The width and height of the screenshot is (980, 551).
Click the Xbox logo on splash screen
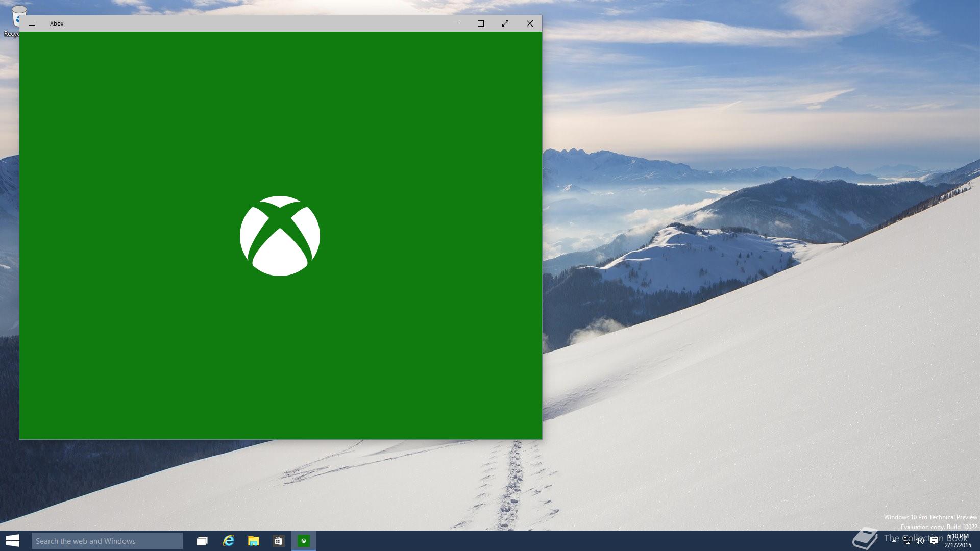(280, 236)
